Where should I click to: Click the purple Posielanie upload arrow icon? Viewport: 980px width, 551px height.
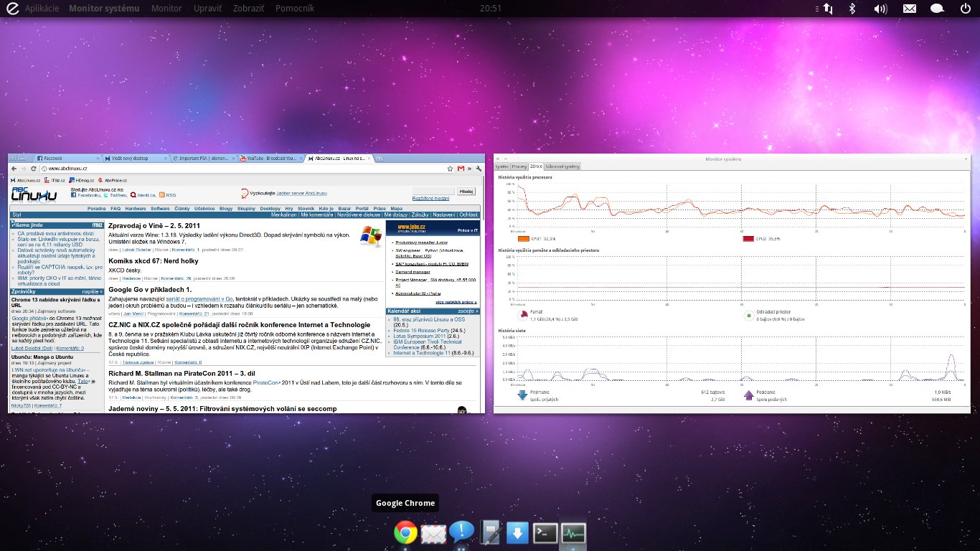(748, 395)
